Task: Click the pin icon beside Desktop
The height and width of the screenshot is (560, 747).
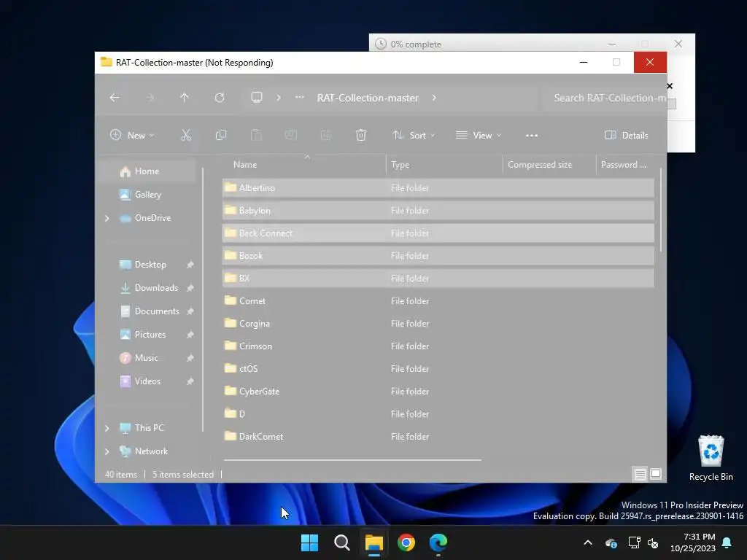Action: click(x=190, y=265)
